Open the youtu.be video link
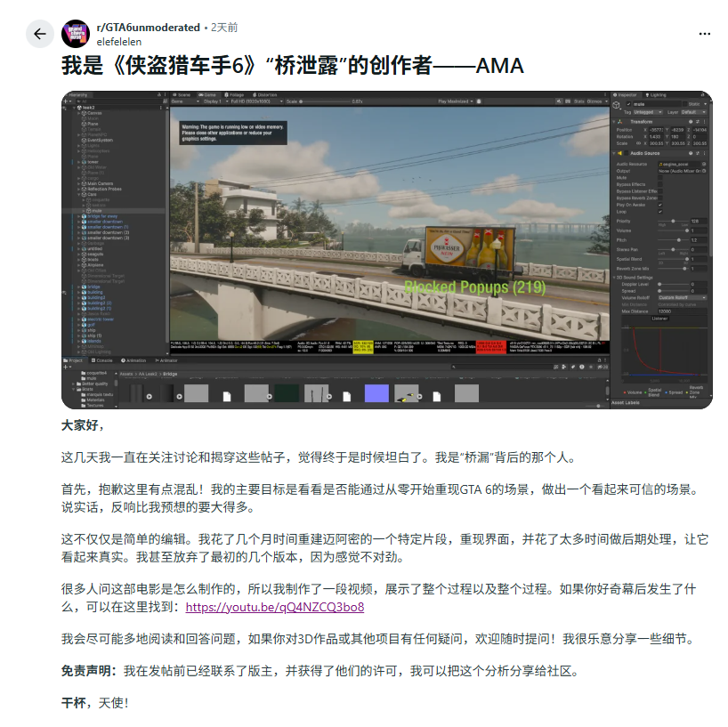 274,607
